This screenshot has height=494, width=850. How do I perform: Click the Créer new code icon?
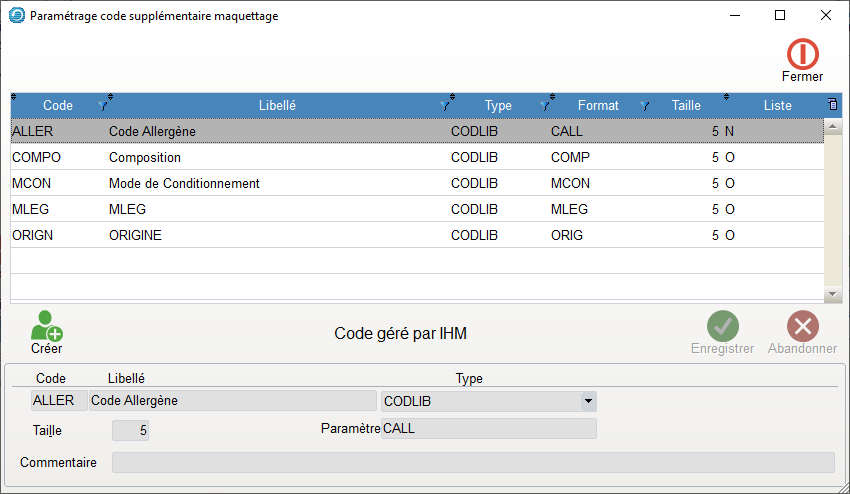pyautogui.click(x=46, y=326)
